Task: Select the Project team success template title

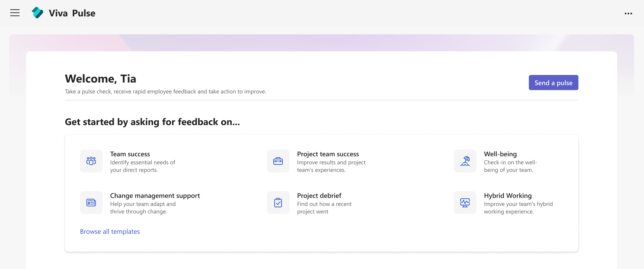Action: click(328, 154)
